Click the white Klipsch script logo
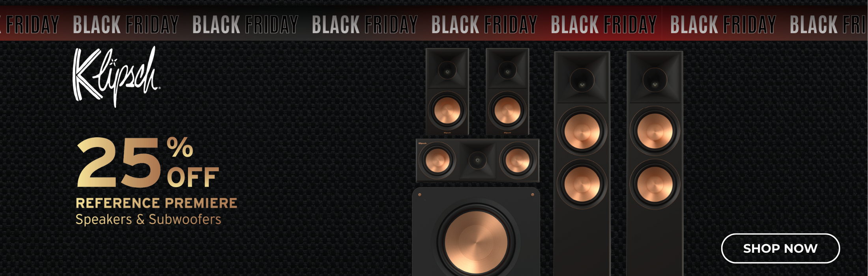 click(116, 76)
